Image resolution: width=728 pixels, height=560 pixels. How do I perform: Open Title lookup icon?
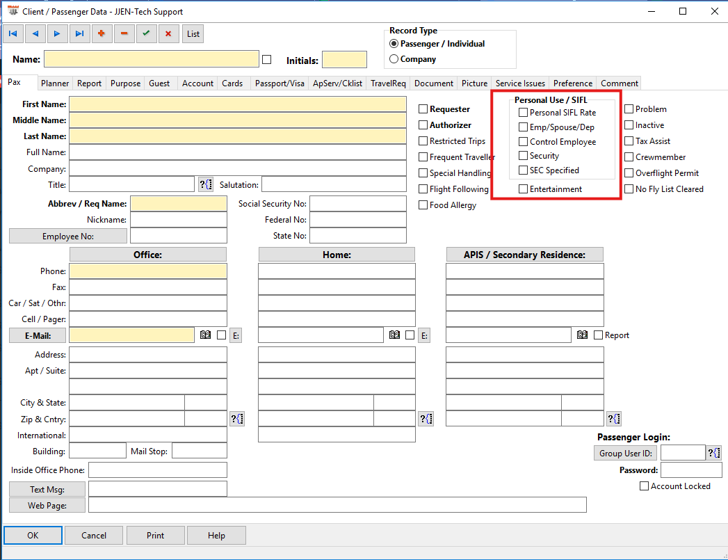pos(206,184)
